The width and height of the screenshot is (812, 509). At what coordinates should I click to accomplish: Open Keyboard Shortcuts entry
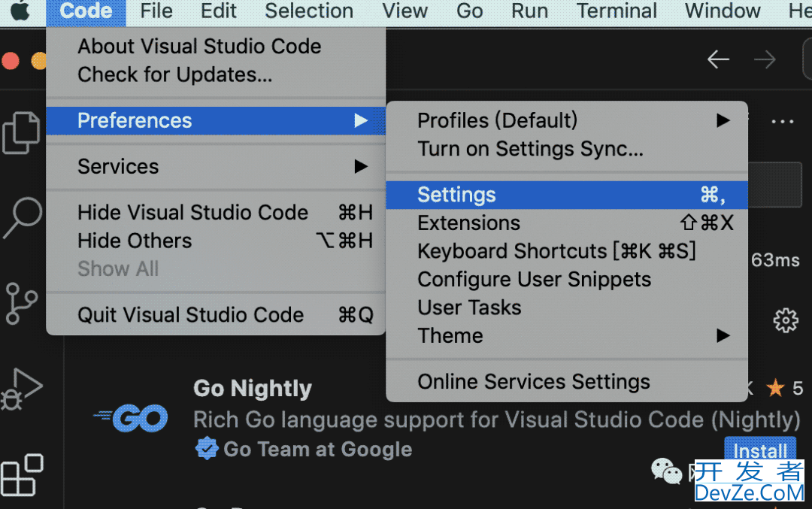[567, 251]
